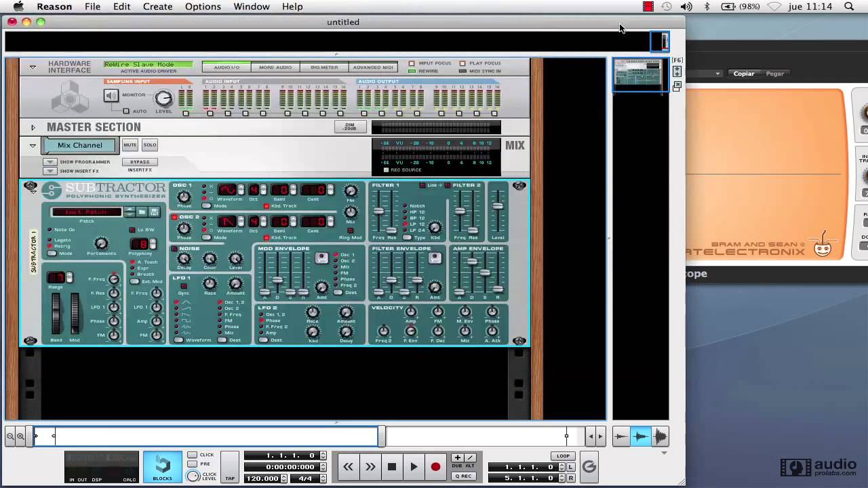Click the TAP tempo button
This screenshot has height=488, width=868.
pyautogui.click(x=230, y=468)
